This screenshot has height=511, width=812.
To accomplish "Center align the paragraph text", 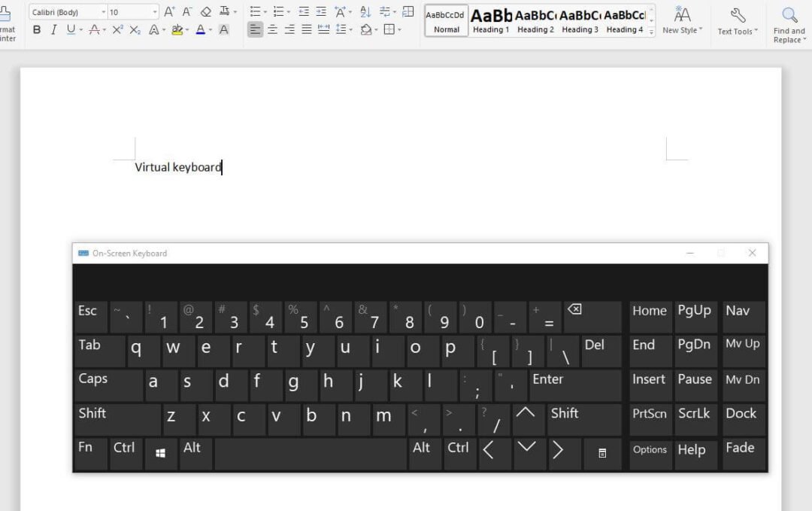I will point(272,29).
